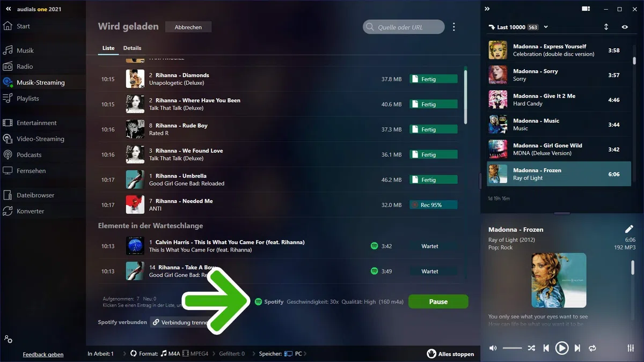Image resolution: width=644 pixels, height=362 pixels.
Task: Click Alles stoppen
Action: tap(450, 354)
